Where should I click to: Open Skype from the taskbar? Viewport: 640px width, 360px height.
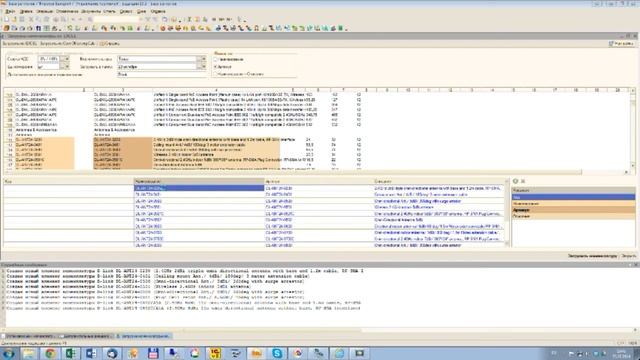click(x=277, y=353)
